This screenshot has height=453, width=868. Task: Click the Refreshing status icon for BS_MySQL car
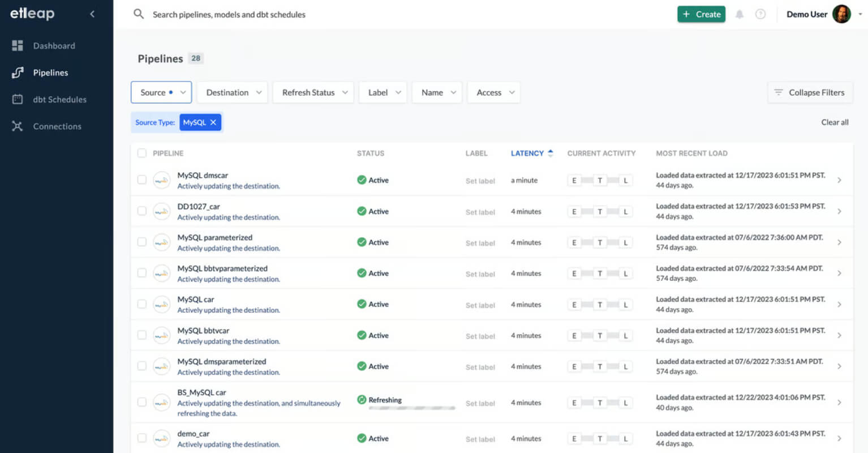point(362,400)
